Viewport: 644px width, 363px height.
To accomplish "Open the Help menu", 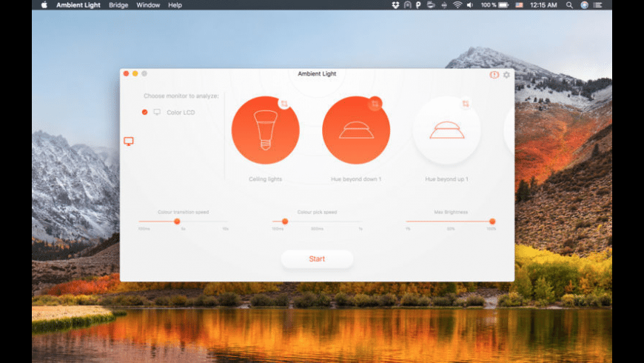I will tap(175, 5).
